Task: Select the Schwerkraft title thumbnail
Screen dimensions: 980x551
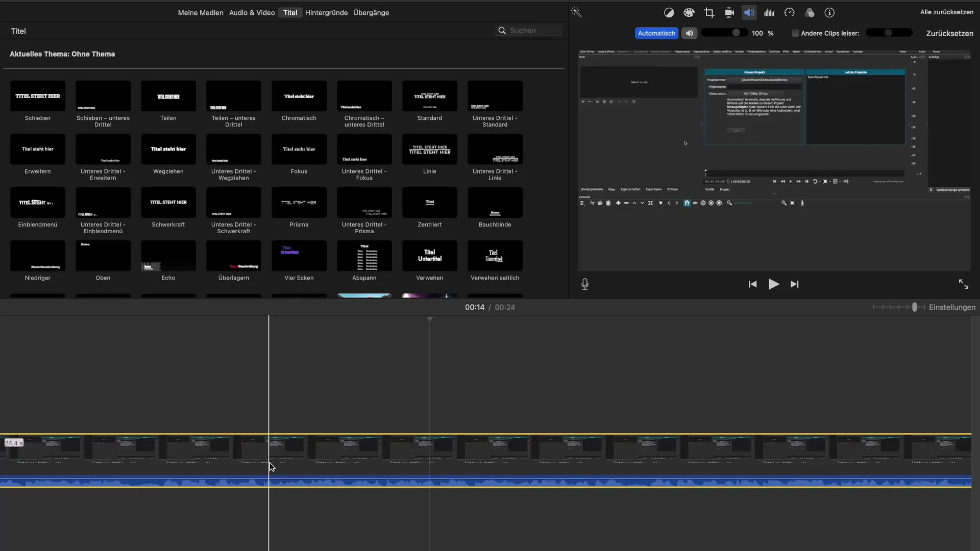Action: 168,203
